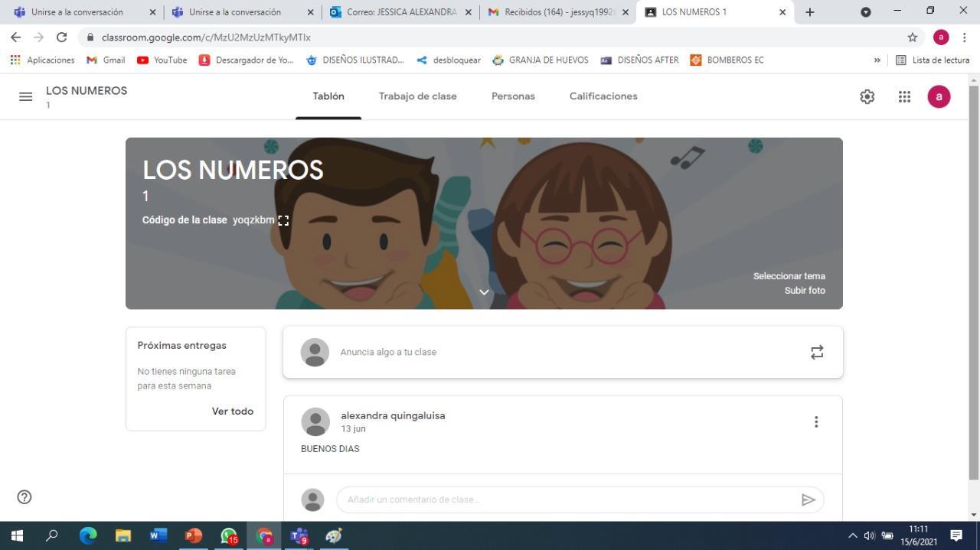This screenshot has height=550, width=980.
Task: Click the address bar URL
Action: (x=206, y=37)
